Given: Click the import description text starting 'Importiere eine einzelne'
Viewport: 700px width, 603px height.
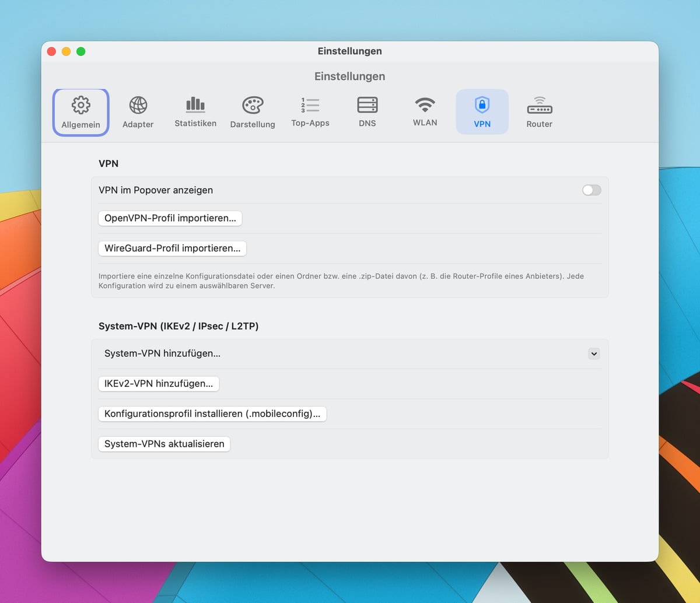Looking at the screenshot, I should click(341, 281).
